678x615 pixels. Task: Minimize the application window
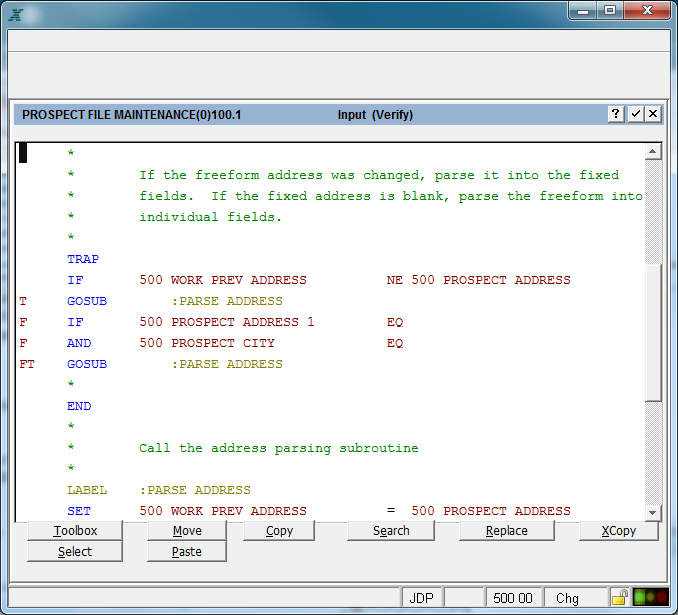point(583,10)
